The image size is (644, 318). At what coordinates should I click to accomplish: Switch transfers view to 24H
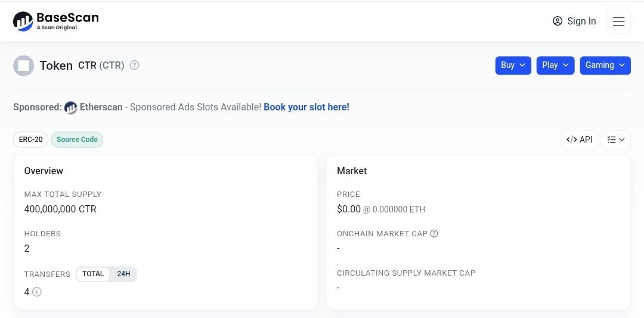tap(123, 274)
